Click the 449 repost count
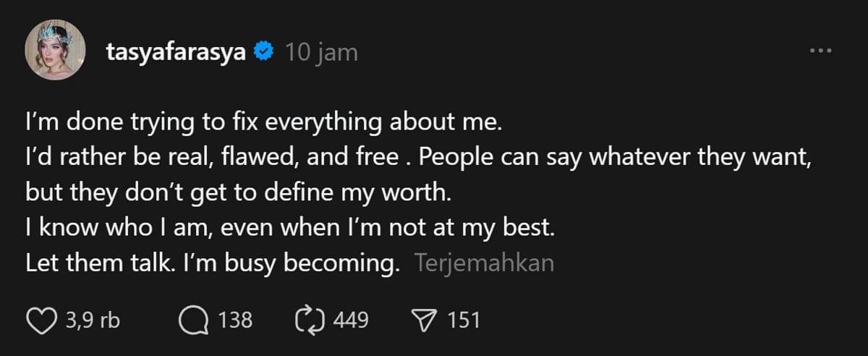Screen dimensions: 868x356 click(351, 320)
